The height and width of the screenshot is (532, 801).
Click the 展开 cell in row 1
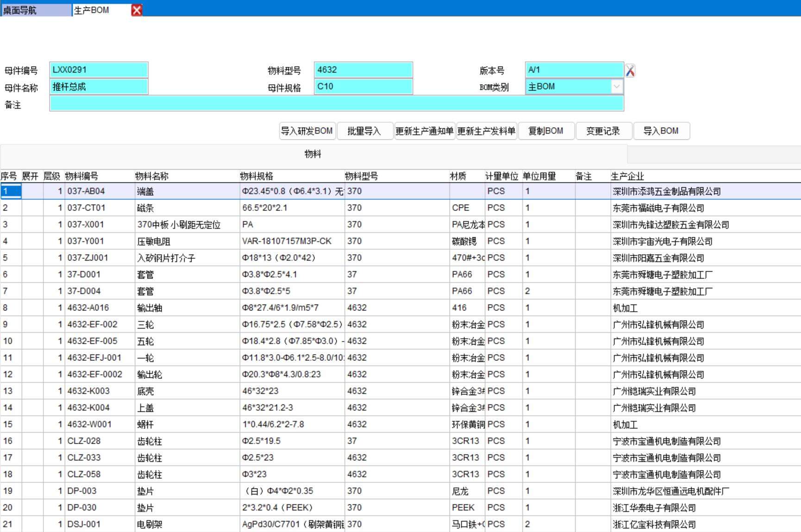point(32,191)
